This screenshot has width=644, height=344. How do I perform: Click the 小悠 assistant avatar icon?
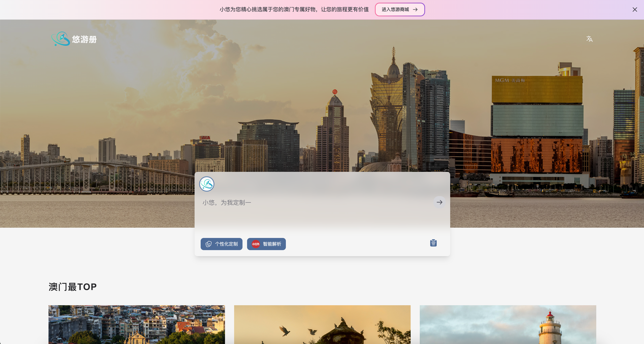[207, 184]
